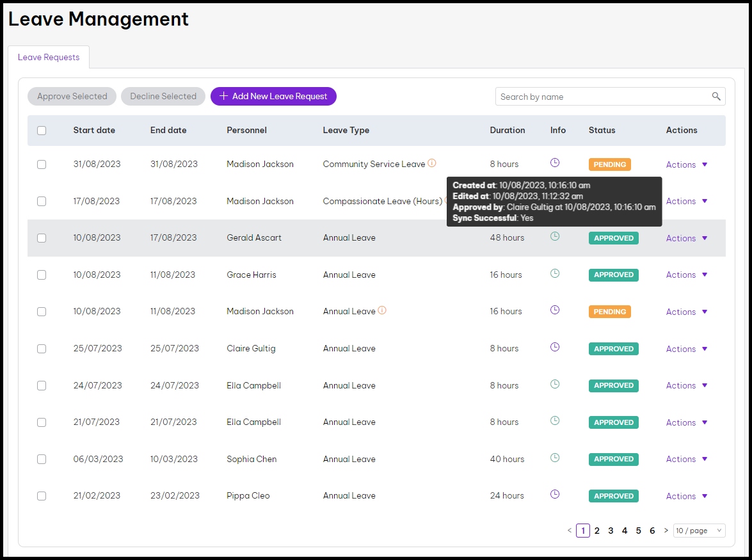752x560 pixels.
Task: Click the info clock icon for Pippa Cleo's leave
Action: [555, 495]
